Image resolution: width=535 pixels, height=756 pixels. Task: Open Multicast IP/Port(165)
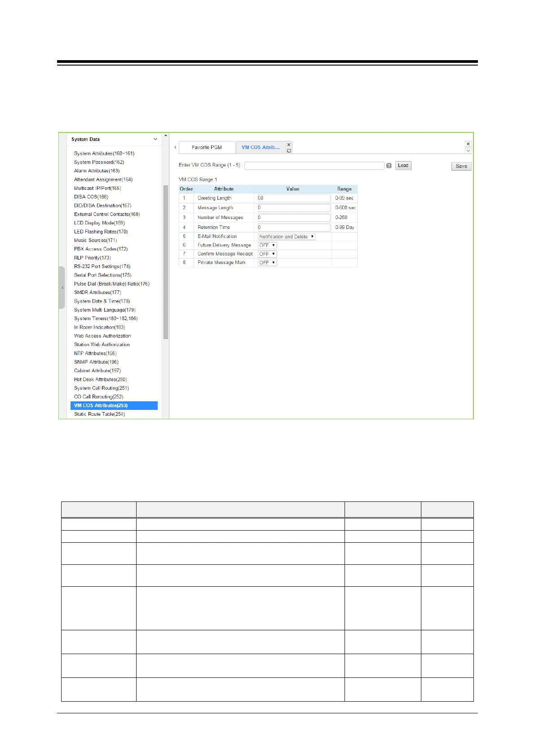97,188
